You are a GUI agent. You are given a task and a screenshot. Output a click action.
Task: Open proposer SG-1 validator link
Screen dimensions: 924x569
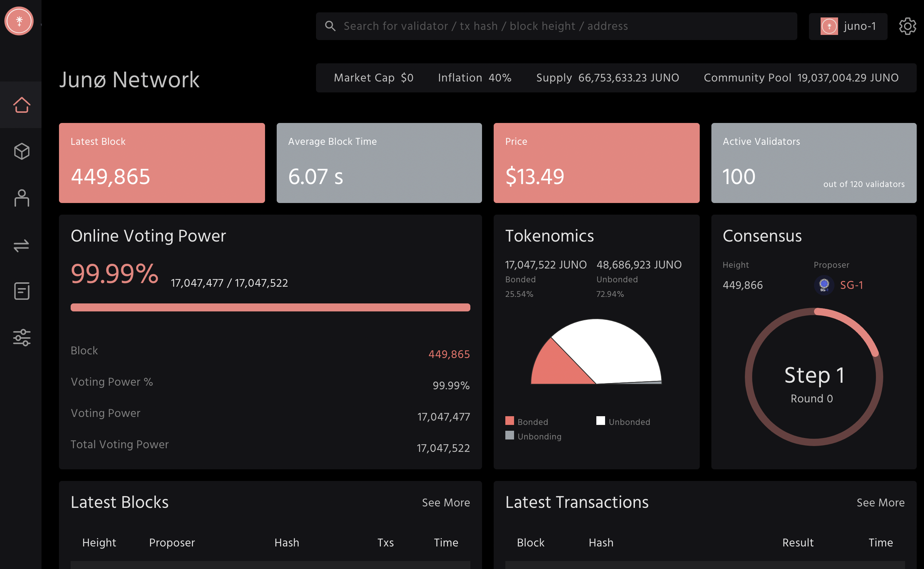tap(851, 285)
